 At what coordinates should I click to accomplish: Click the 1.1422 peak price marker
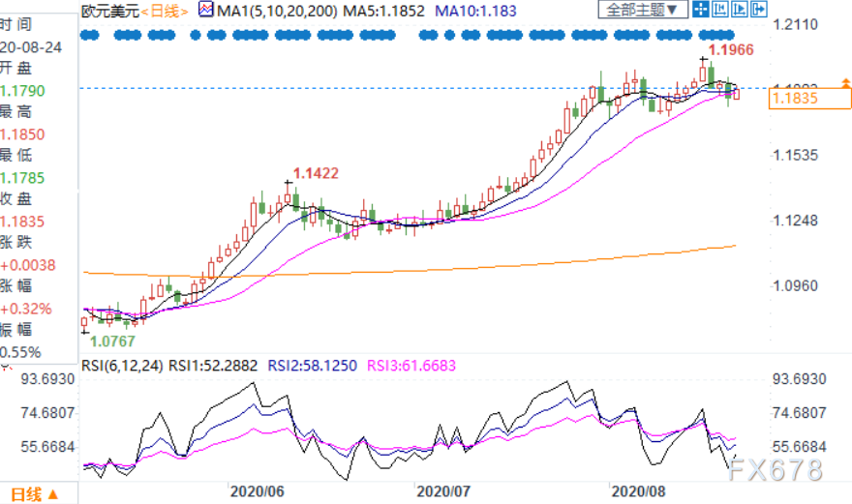coord(316,173)
